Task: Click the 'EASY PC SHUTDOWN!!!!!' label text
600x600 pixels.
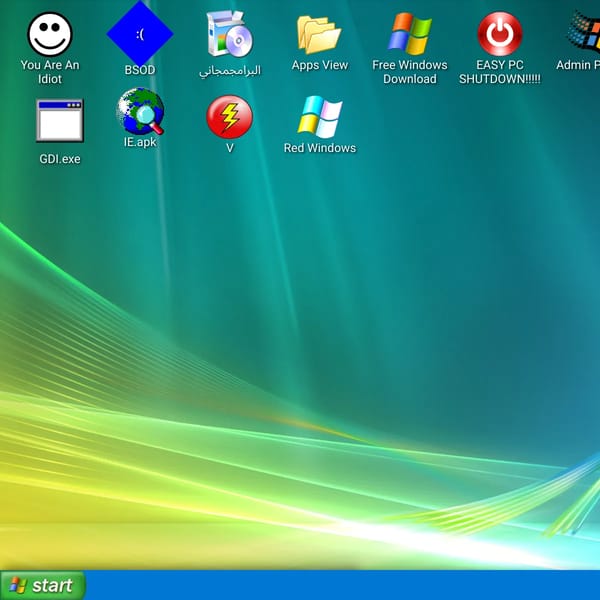Action: pyautogui.click(x=500, y=72)
